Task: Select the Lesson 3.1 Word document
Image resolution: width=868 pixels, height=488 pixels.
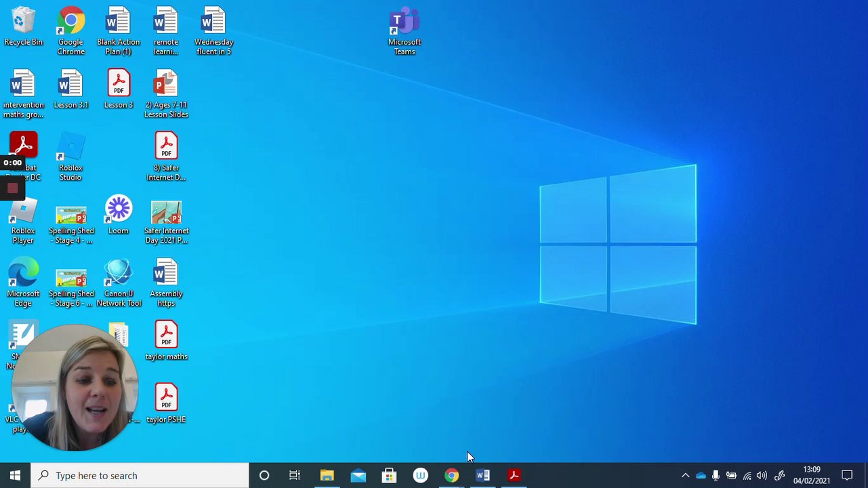Action: (71, 89)
